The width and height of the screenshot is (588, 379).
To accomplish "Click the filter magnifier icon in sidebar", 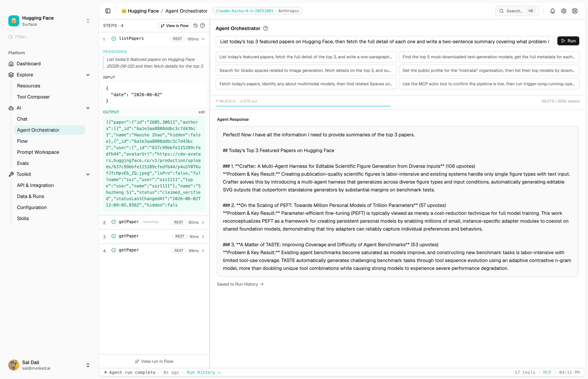I will pos(11,37).
